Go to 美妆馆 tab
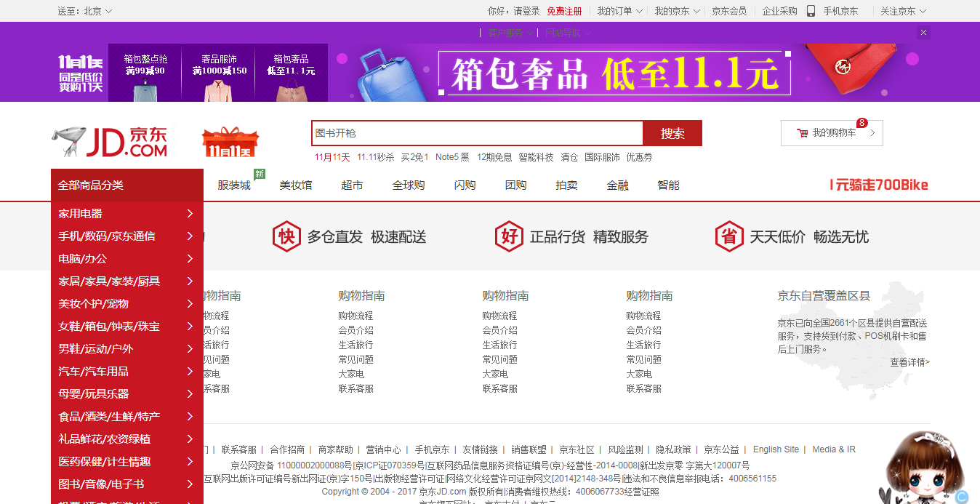Viewport: 980px width, 504px height. pos(296,185)
